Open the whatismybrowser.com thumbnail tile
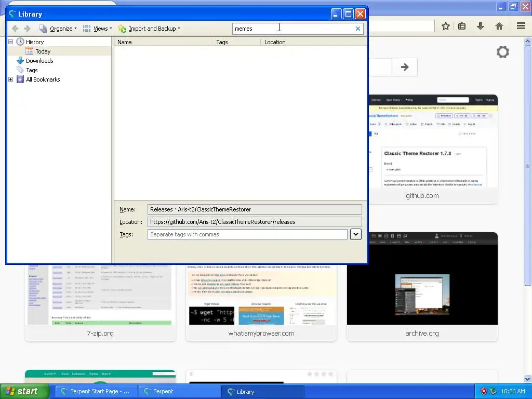The image size is (532, 399). coord(261,302)
